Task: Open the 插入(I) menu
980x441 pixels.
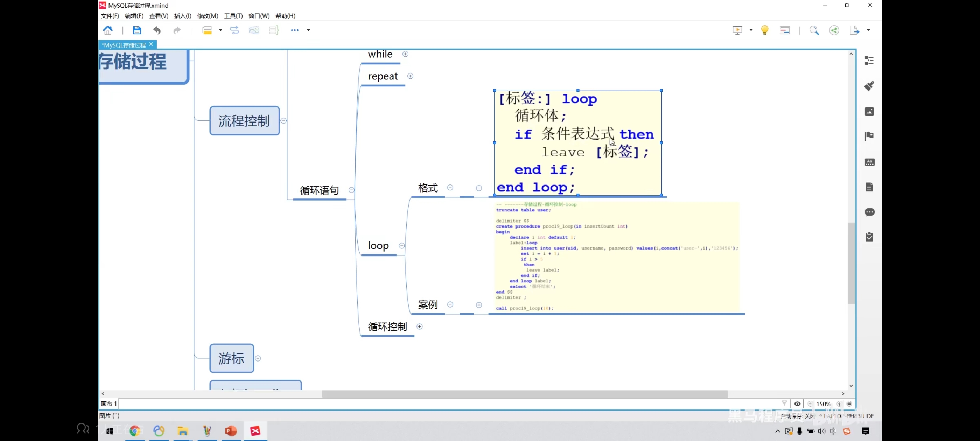Action: click(183, 16)
